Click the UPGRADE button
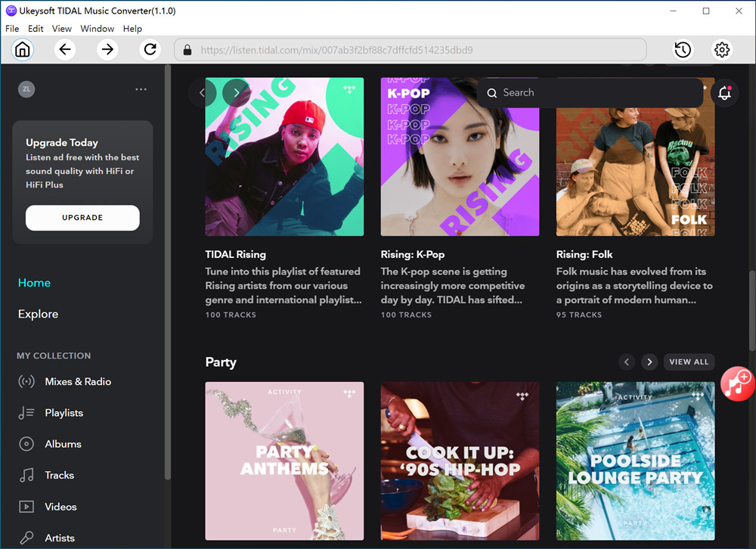Viewport: 756px width, 549px height. [x=82, y=218]
